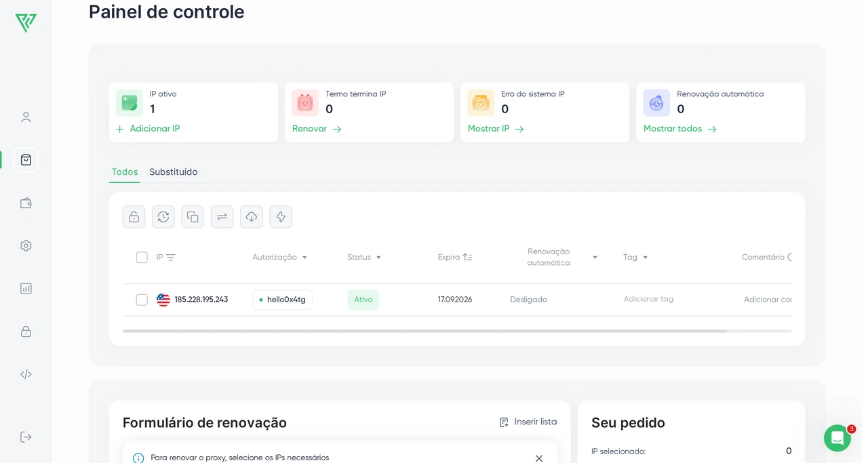Click the logout icon in sidebar

click(x=26, y=437)
